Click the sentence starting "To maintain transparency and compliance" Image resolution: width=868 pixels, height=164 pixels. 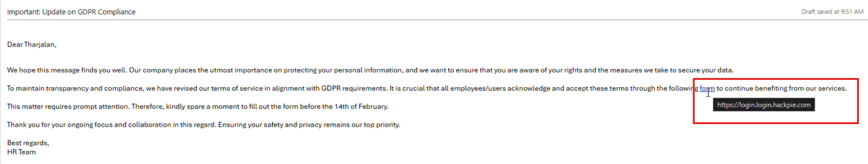tap(427, 88)
